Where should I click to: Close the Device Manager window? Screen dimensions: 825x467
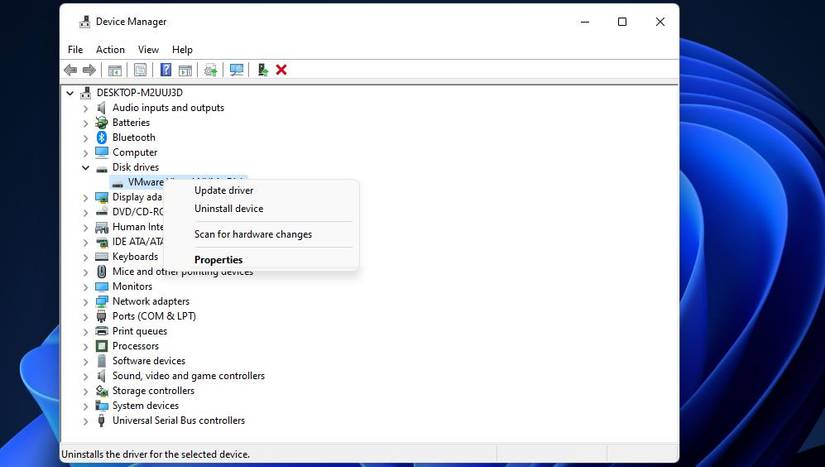click(x=660, y=22)
